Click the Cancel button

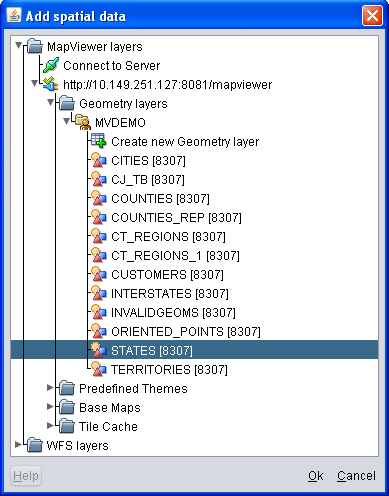click(356, 476)
